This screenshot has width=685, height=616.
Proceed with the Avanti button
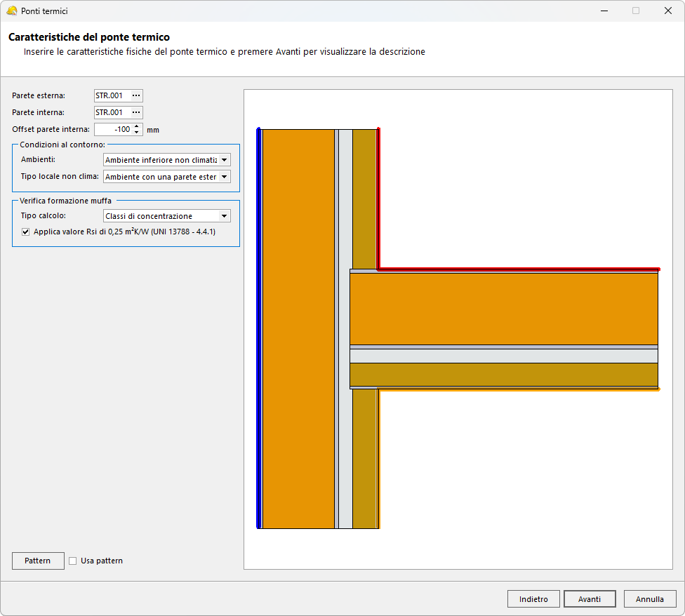(590, 599)
